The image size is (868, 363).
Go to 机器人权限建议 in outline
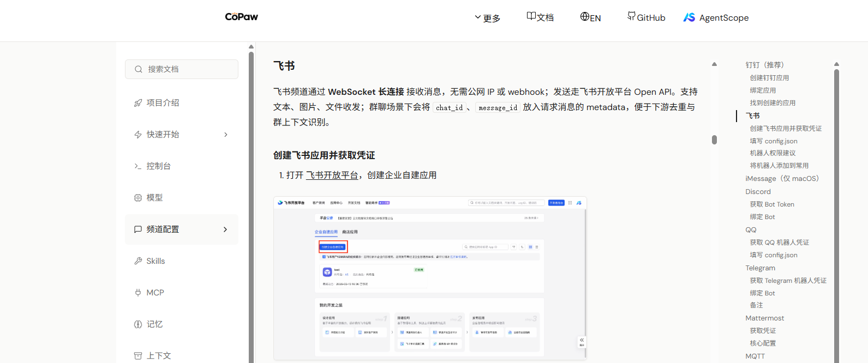pos(773,153)
